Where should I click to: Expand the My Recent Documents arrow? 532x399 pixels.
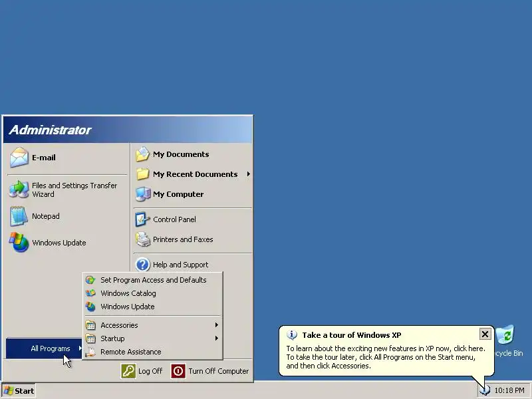point(248,174)
